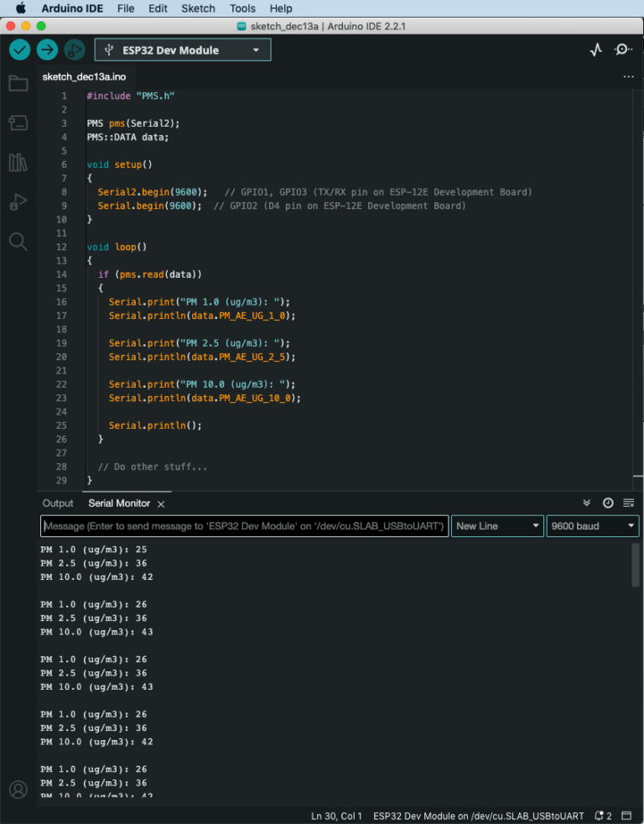Image resolution: width=644 pixels, height=824 pixels.
Task: Switch to the Output tab
Action: (58, 503)
